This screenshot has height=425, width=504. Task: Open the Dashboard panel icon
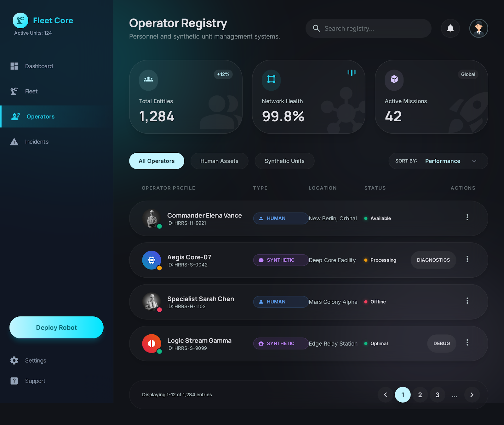14,66
